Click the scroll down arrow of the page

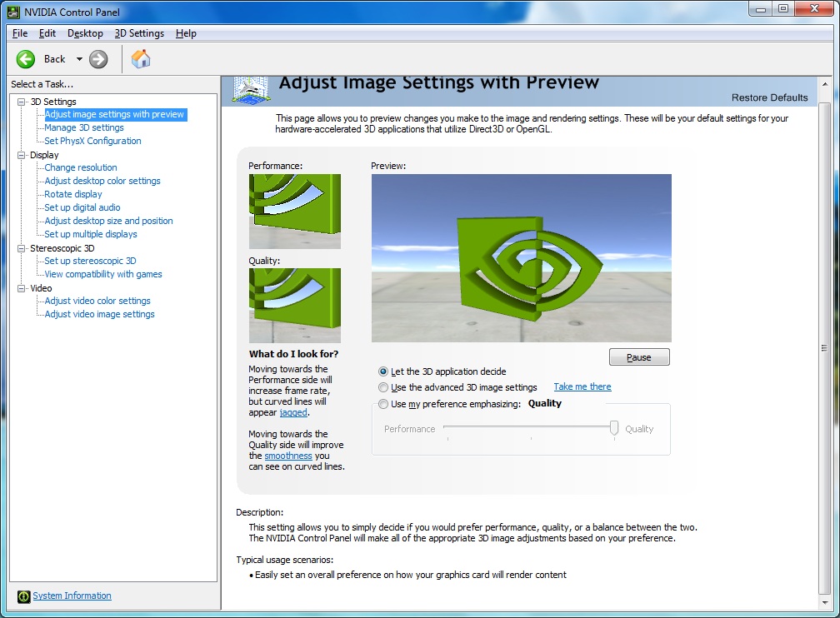click(825, 602)
